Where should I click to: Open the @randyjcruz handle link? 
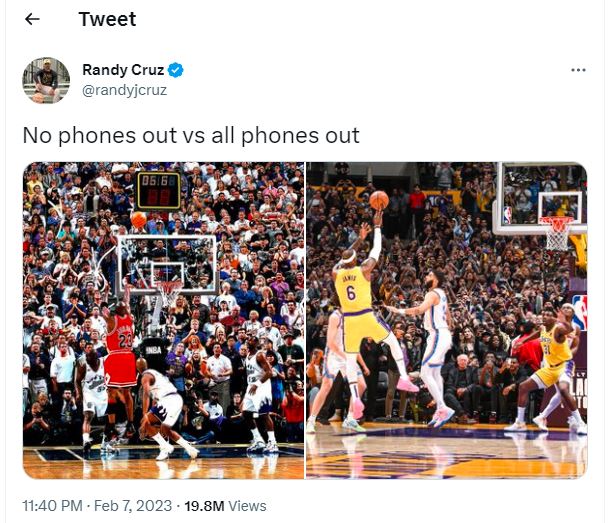(x=124, y=90)
